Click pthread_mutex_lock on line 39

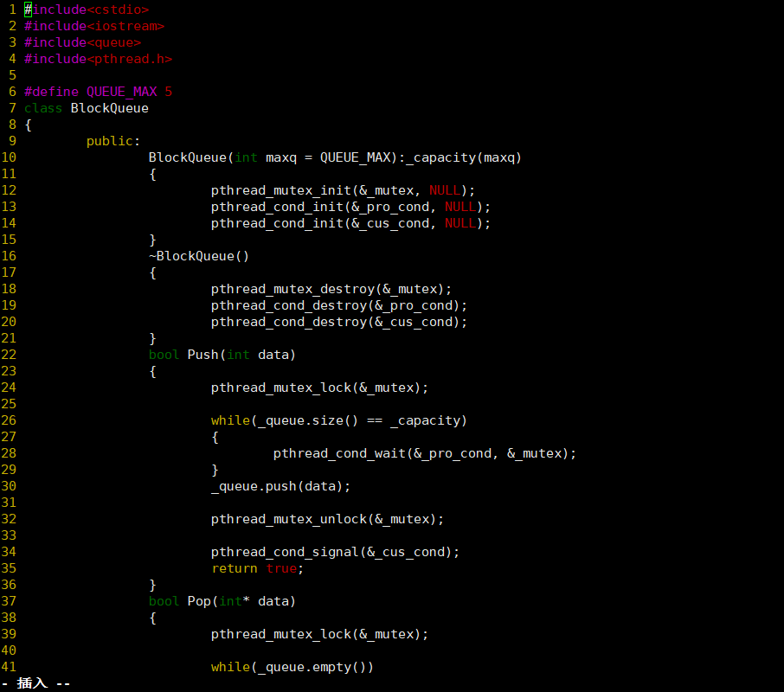coord(319,634)
